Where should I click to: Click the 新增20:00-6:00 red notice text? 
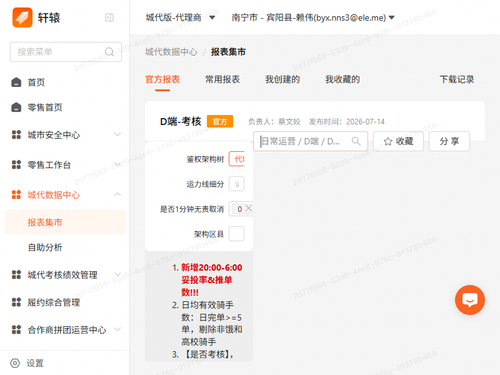point(211,280)
